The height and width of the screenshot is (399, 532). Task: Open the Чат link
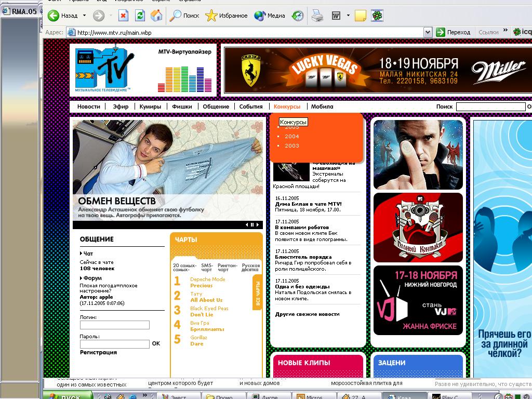(88, 254)
